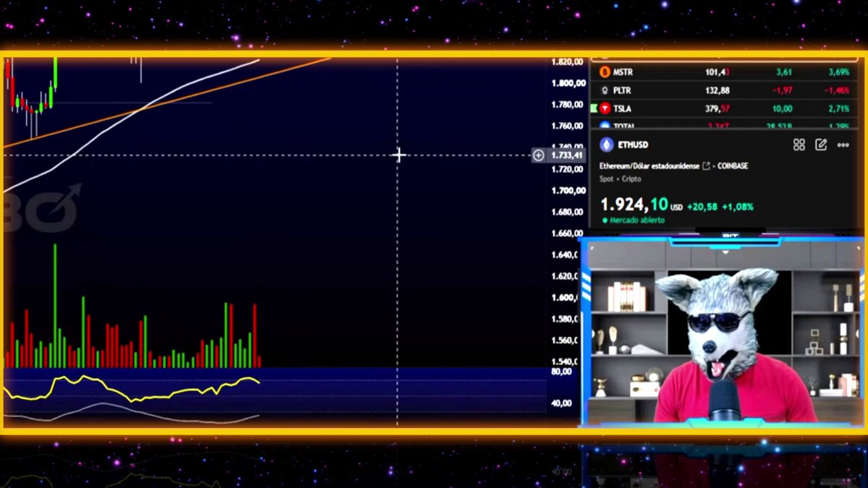Open the grid layout icon beside ETHUSD
The height and width of the screenshot is (488, 868).
click(x=799, y=145)
